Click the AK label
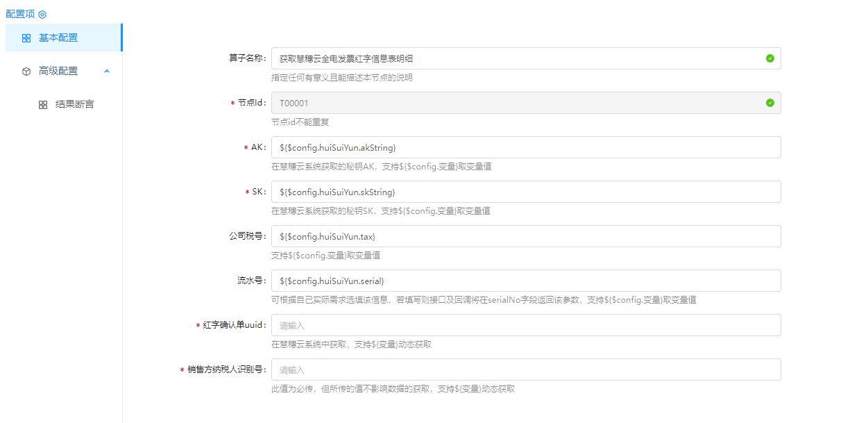 258,147
